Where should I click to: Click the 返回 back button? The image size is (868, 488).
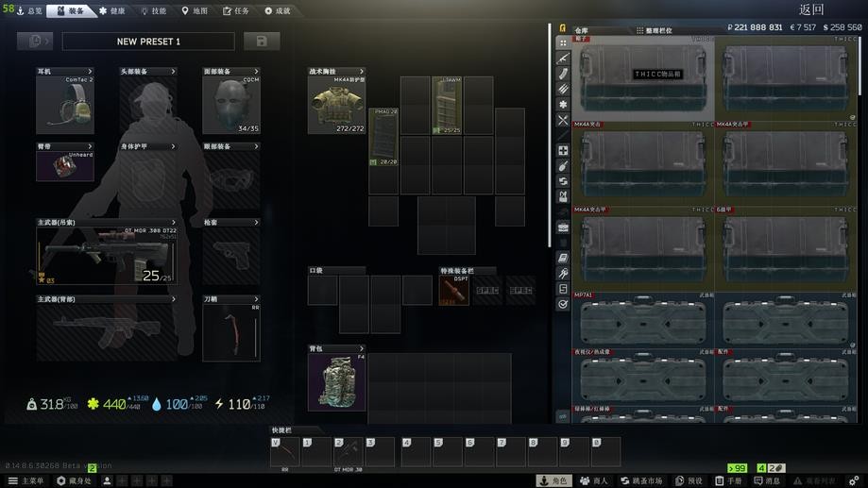tap(811, 9)
